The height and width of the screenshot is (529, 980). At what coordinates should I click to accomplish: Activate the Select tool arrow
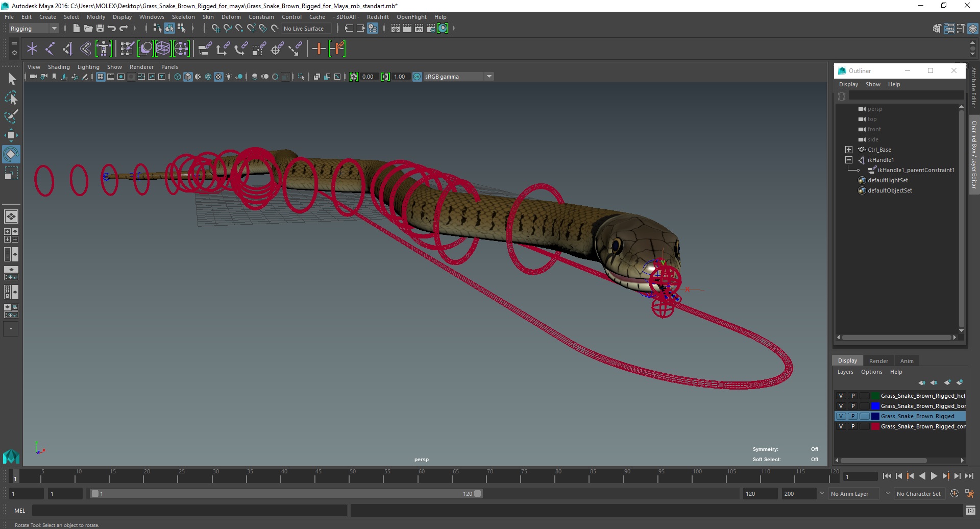pos(11,79)
